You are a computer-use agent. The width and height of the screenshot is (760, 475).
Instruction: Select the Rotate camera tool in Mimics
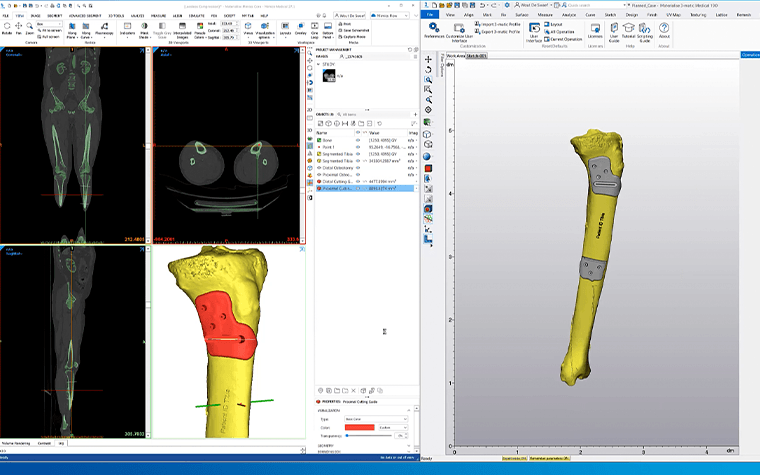point(7,29)
